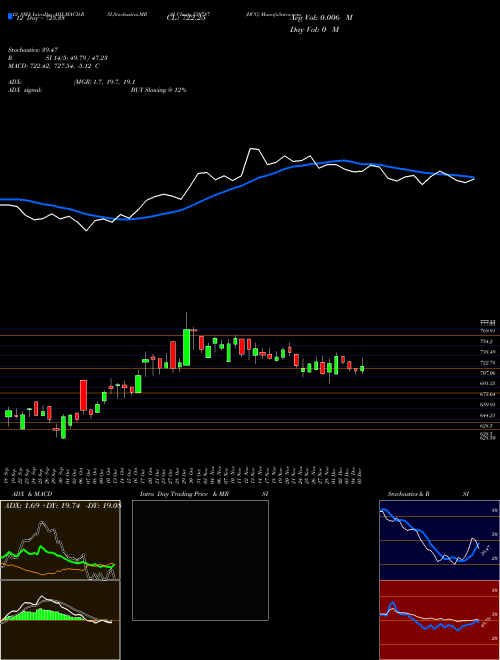
Task: Click the MACD histogram panel
Action: 60,620
